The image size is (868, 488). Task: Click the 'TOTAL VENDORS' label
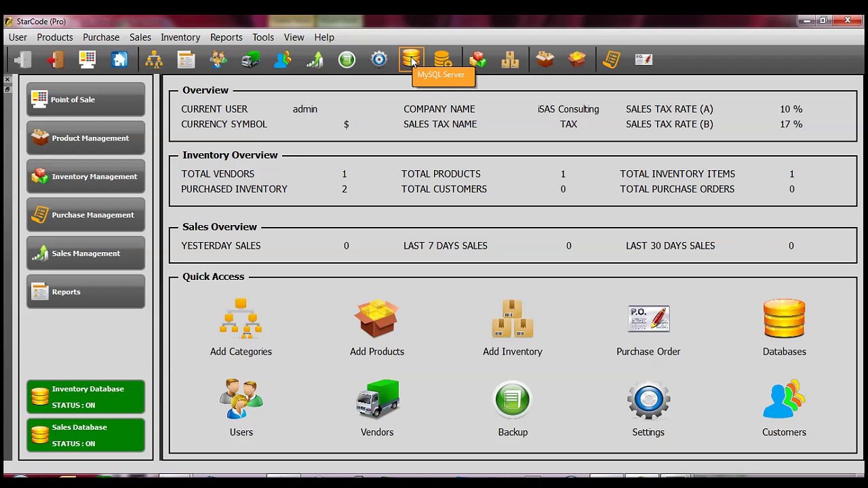pyautogui.click(x=218, y=174)
